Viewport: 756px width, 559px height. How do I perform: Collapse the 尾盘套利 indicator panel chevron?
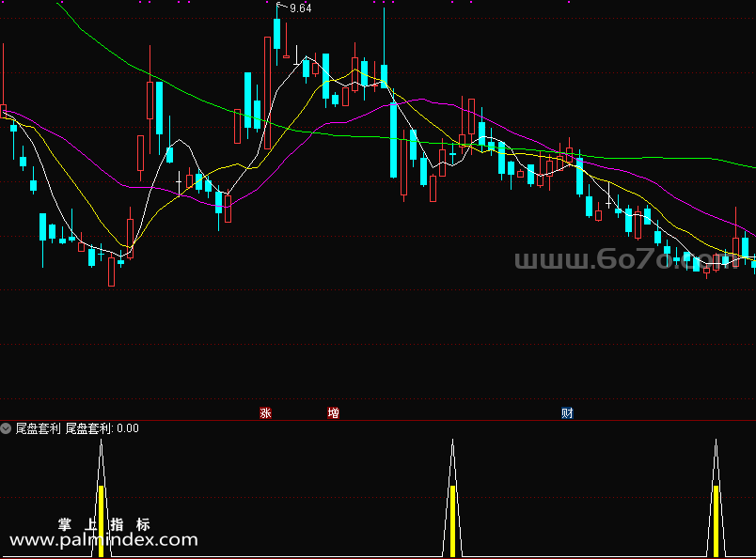coord(6,428)
